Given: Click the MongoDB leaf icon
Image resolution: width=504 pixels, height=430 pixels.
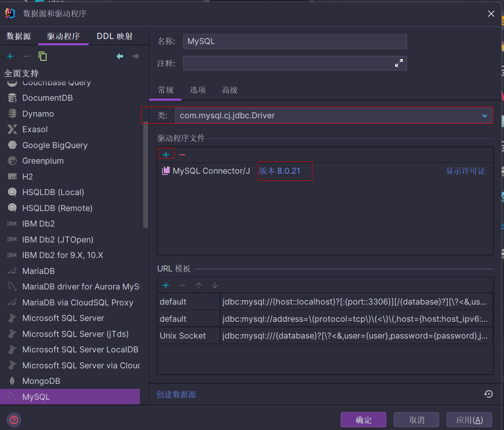Looking at the screenshot, I should (x=13, y=381).
